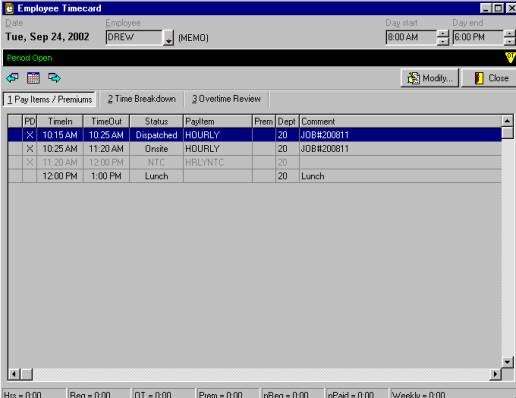
Task: Switch to the Time Breakdown tab
Action: (142, 99)
